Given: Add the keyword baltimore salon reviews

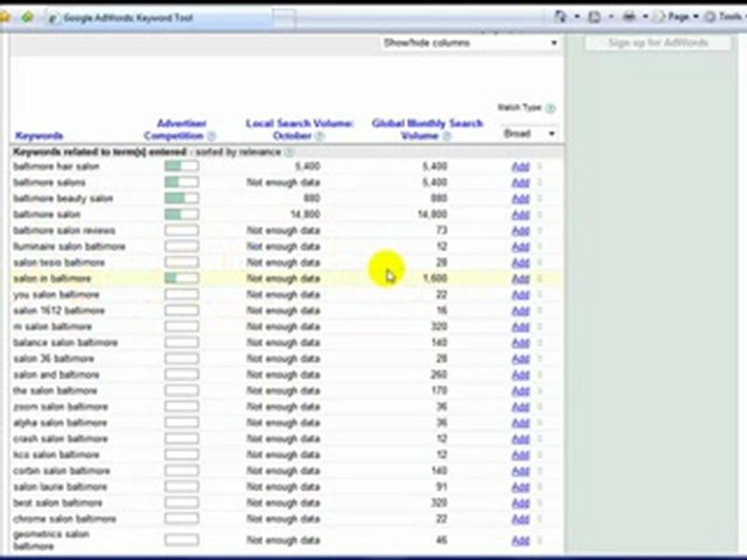Looking at the screenshot, I should coord(521,230).
